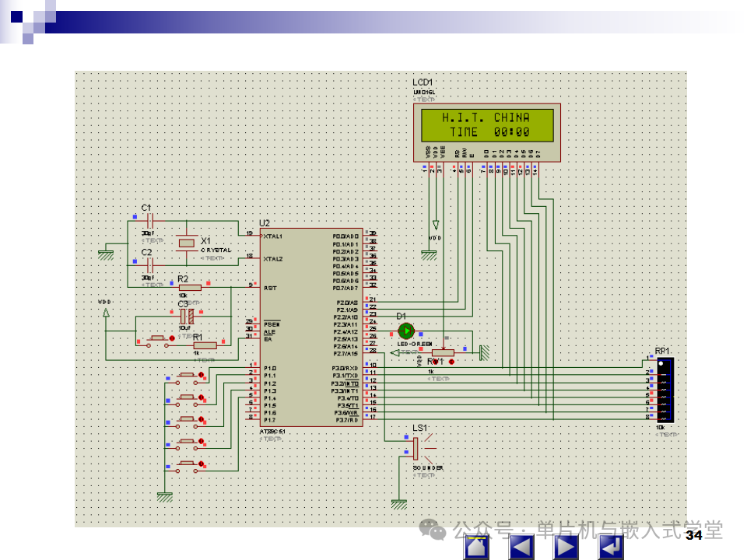The height and width of the screenshot is (560, 747).
Task: Click the 'H.I.T. CHINA' LCD text line
Action: click(x=486, y=117)
